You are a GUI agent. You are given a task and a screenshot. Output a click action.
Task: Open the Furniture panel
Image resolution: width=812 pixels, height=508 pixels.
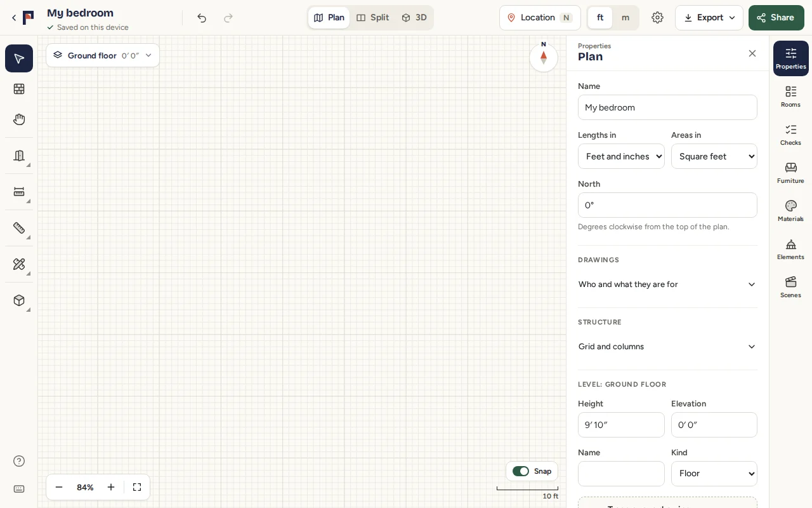(790, 173)
